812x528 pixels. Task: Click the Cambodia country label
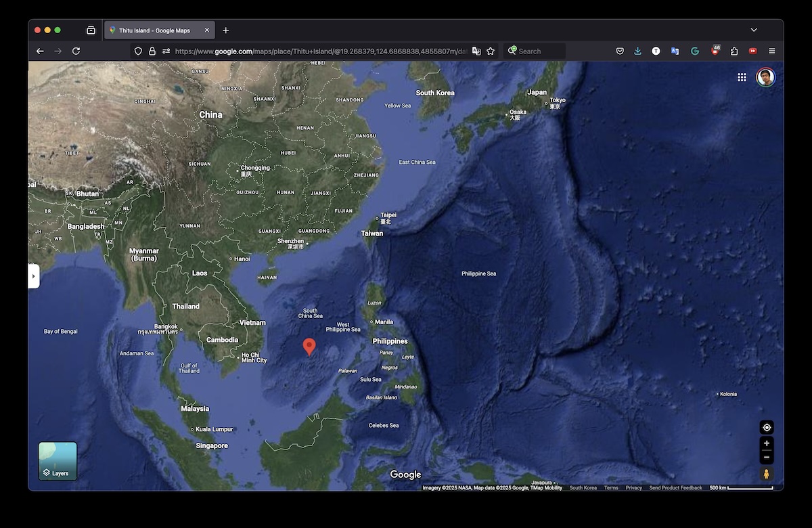pyautogui.click(x=223, y=340)
